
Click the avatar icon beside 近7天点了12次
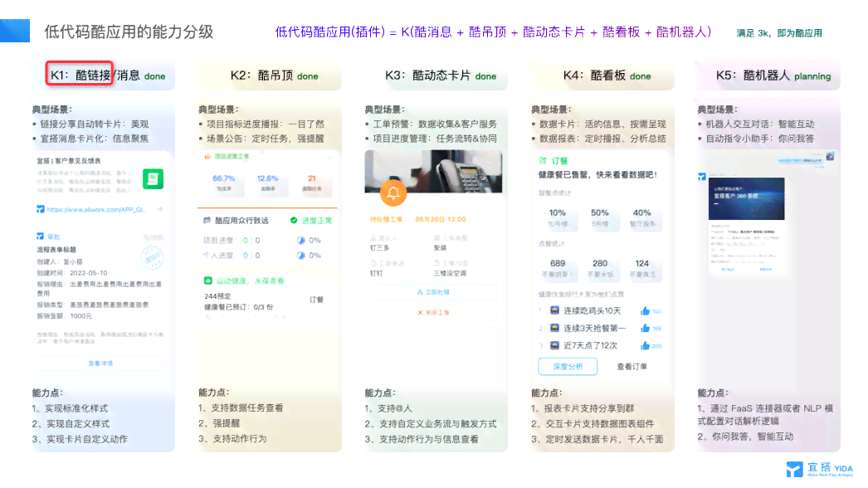tap(554, 345)
